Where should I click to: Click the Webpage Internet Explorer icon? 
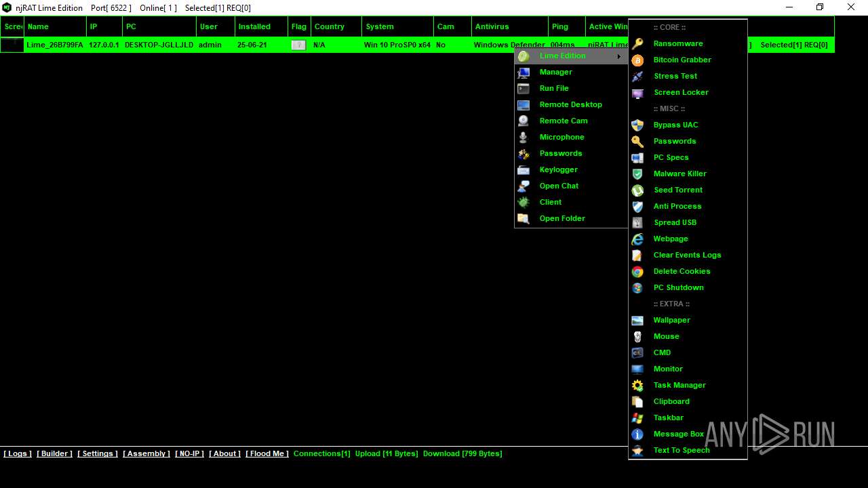pyautogui.click(x=637, y=239)
